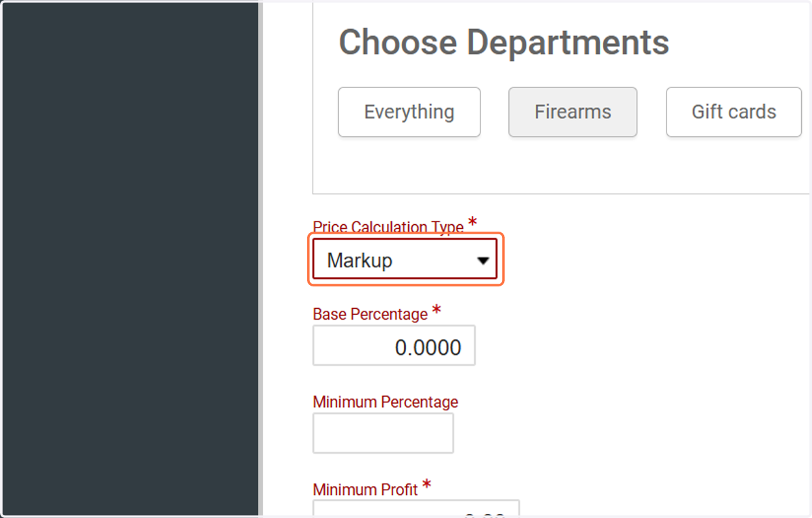Click the Price Calculation Type label

click(388, 228)
